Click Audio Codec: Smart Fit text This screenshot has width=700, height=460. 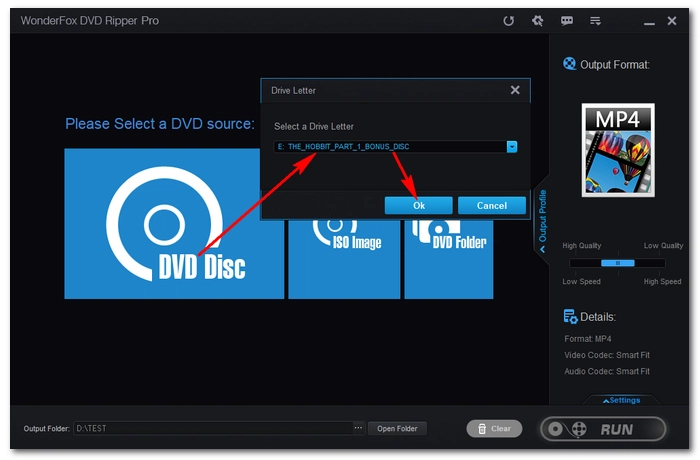click(607, 371)
